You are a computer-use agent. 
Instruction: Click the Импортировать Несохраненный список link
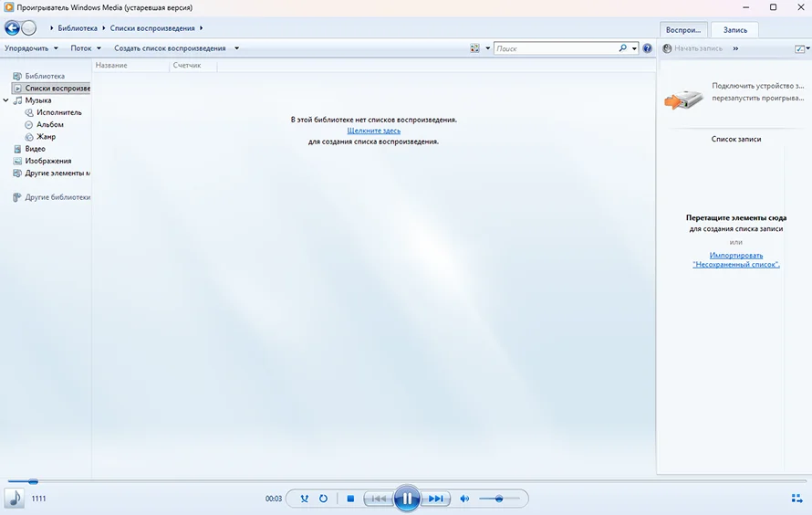[736, 259]
